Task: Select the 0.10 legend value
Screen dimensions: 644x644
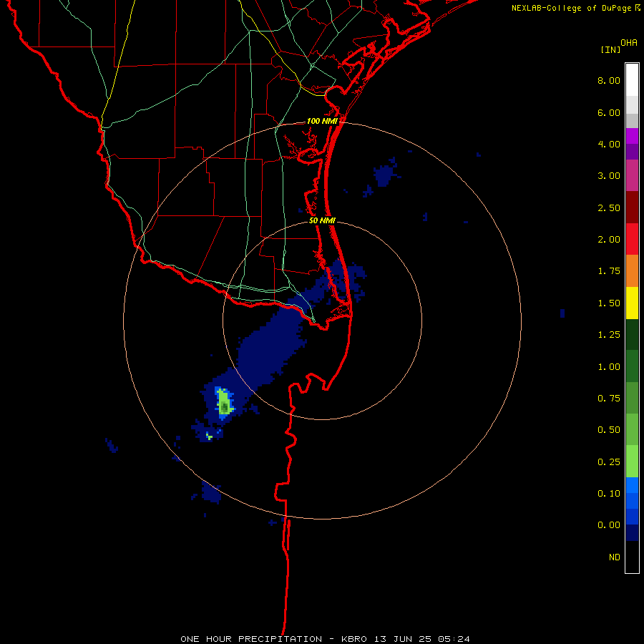Action: 609,494
